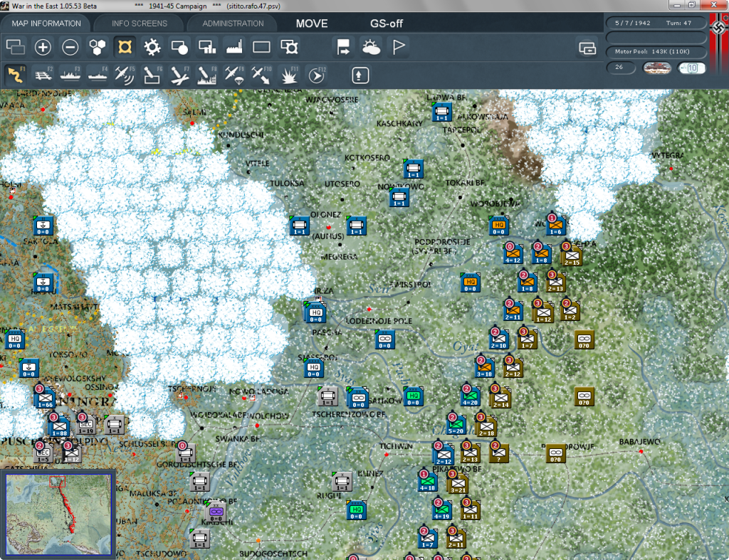This screenshot has width=729, height=560.
Task: Click the overlapping windows icon in the toolbar
Action: pyautogui.click(x=16, y=47)
